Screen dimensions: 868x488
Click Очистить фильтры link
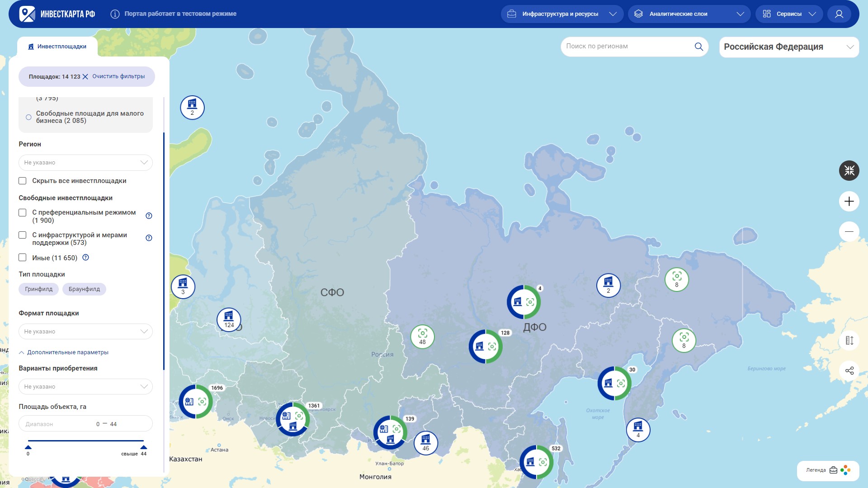118,76
